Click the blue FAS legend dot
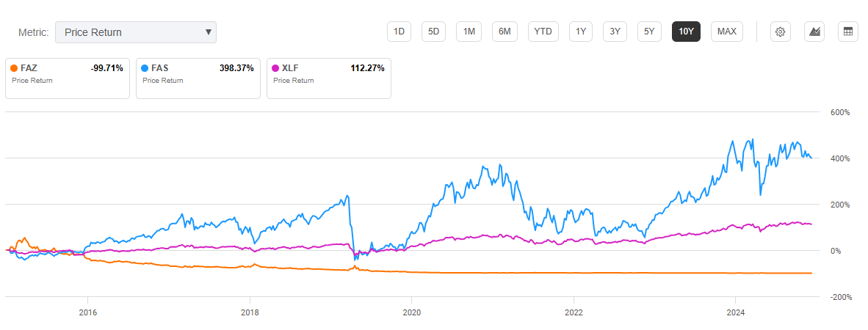868x330 pixels. (145, 68)
